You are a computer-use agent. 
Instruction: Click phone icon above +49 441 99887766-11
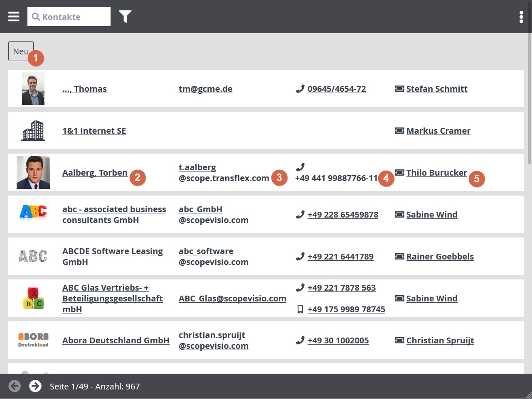(300, 167)
